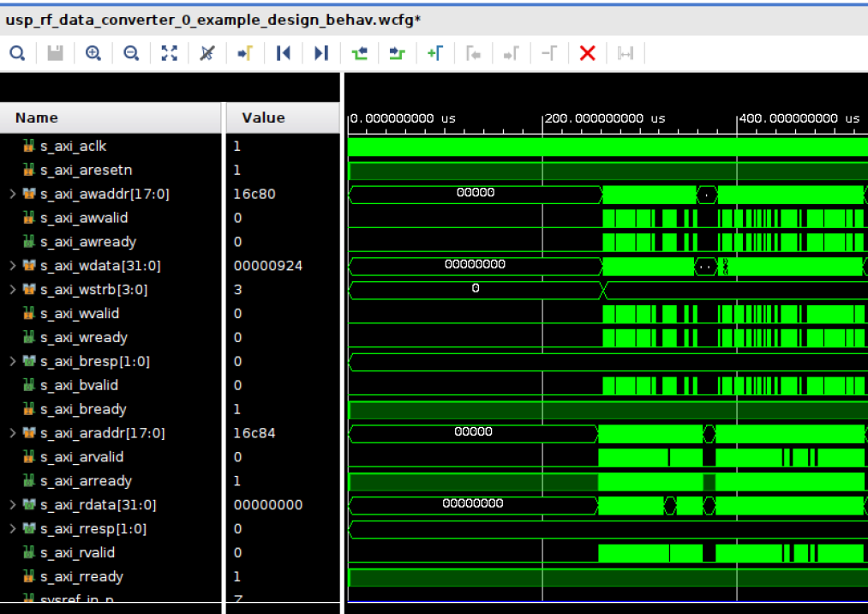Go to next transition
The image size is (868, 614).
pos(321,52)
